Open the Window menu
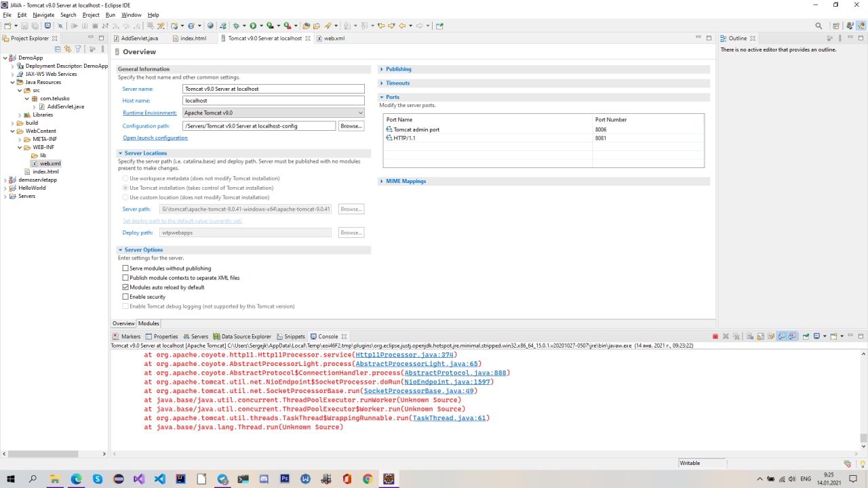The image size is (868, 488). point(132,14)
